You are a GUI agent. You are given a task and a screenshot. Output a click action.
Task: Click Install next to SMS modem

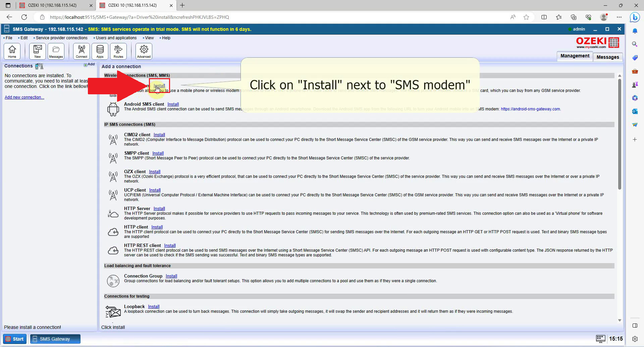point(159,86)
